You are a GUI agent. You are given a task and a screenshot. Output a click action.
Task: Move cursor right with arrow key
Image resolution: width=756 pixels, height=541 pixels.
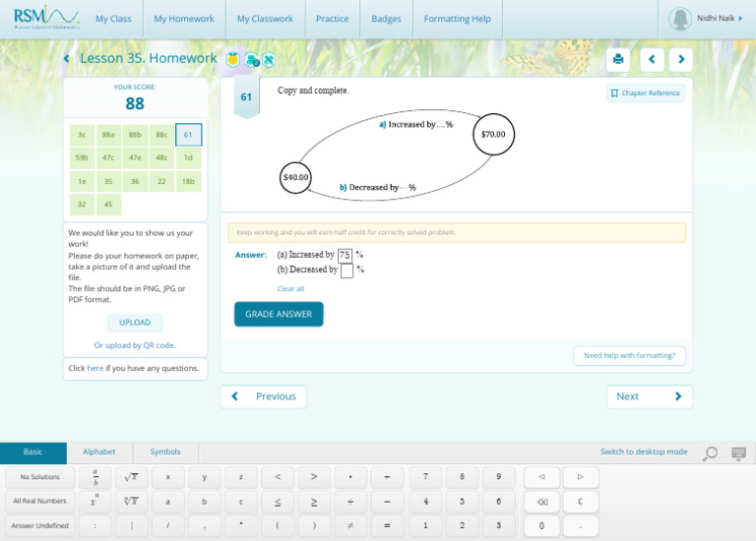pyautogui.click(x=581, y=477)
